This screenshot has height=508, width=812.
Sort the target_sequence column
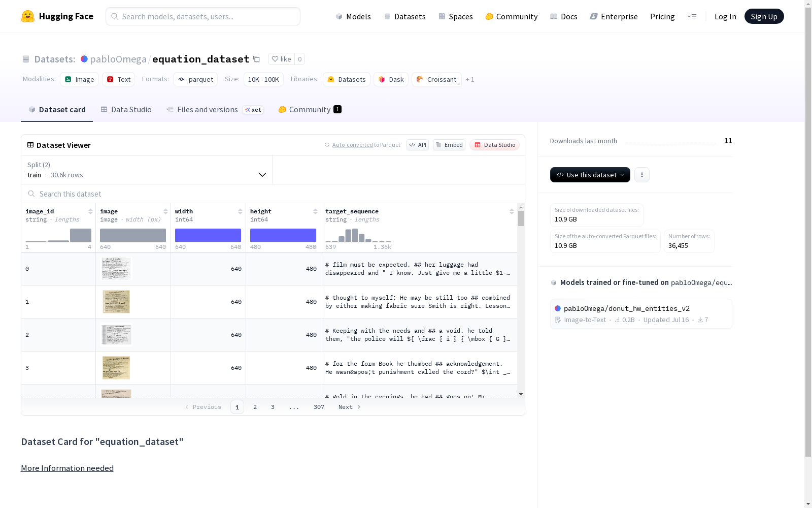click(512, 211)
